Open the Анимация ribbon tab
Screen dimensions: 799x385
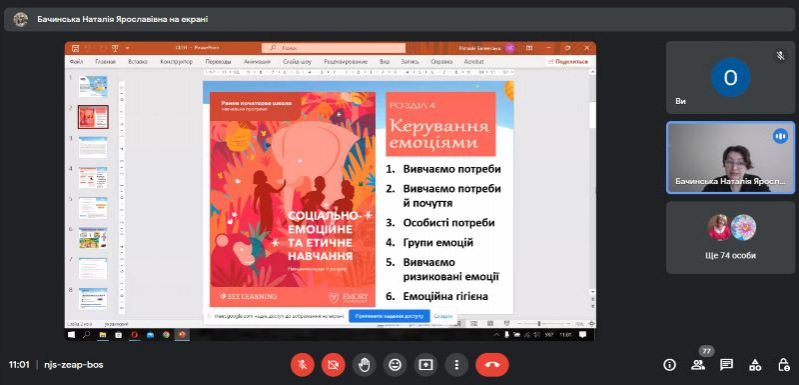(x=257, y=62)
